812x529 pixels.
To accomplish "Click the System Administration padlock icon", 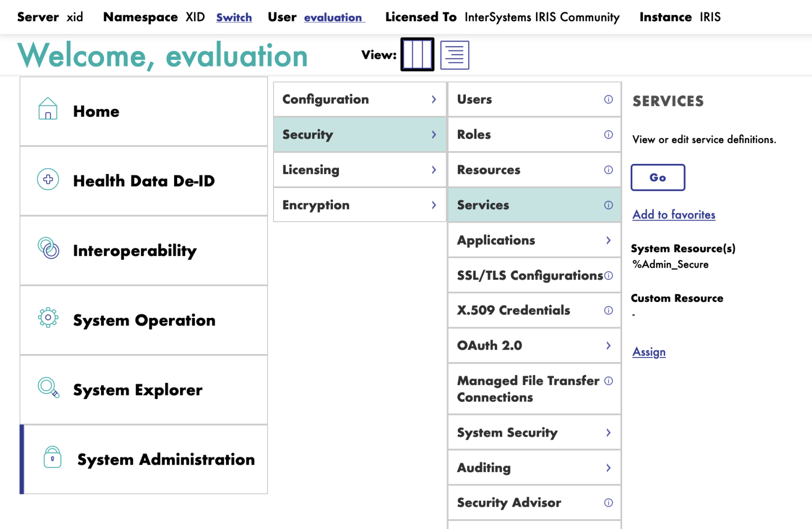I will 52,457.
